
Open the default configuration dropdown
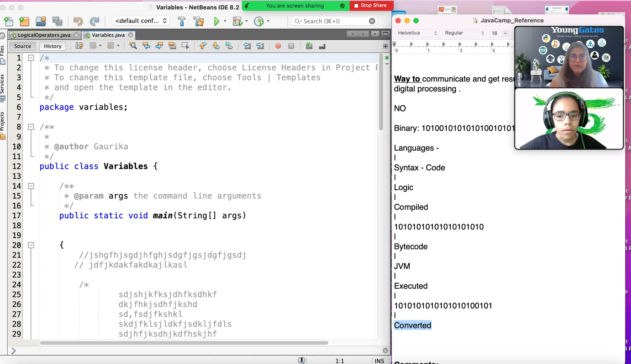tap(140, 21)
